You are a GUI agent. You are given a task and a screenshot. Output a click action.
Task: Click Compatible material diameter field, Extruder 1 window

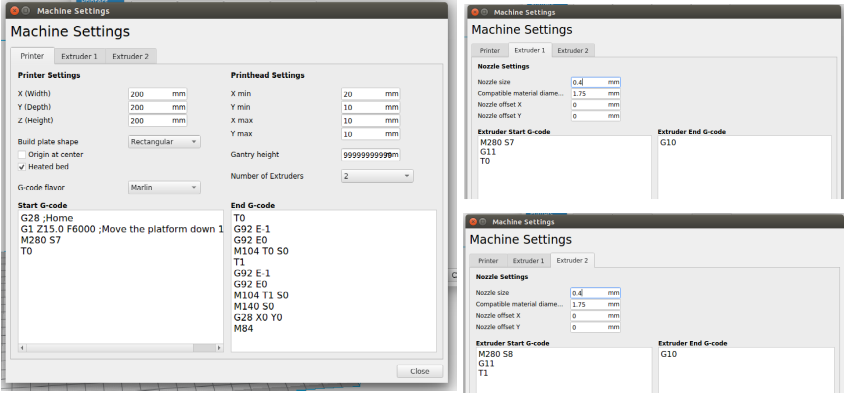click(x=596, y=94)
